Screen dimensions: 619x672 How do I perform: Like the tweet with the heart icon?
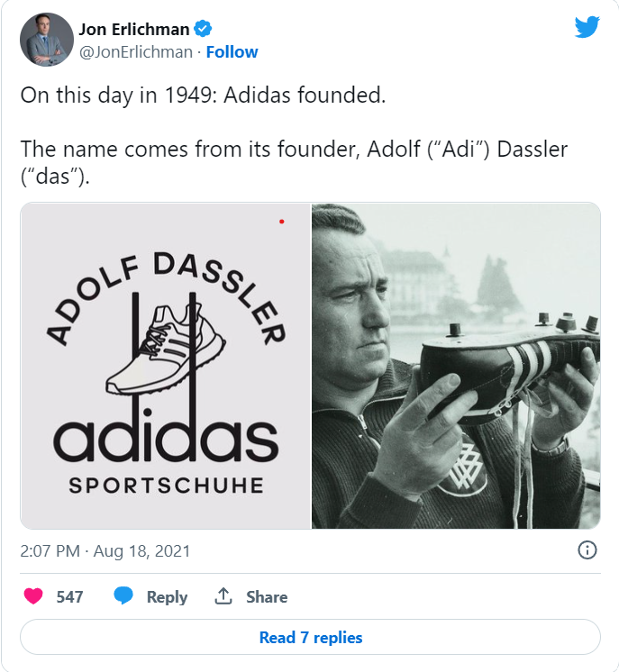pos(33,596)
